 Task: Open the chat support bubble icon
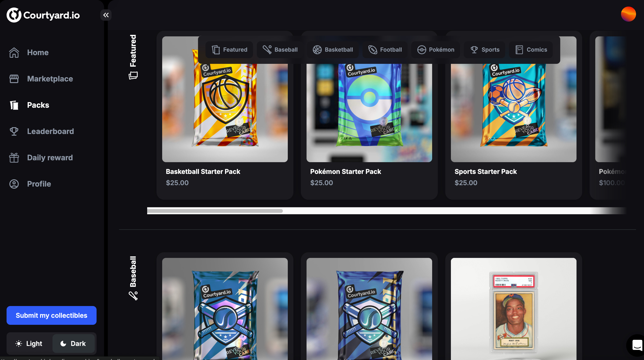[x=637, y=345]
